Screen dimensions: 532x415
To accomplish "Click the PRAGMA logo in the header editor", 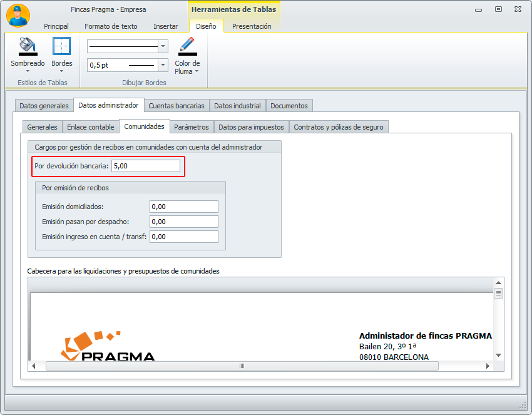I will click(108, 346).
